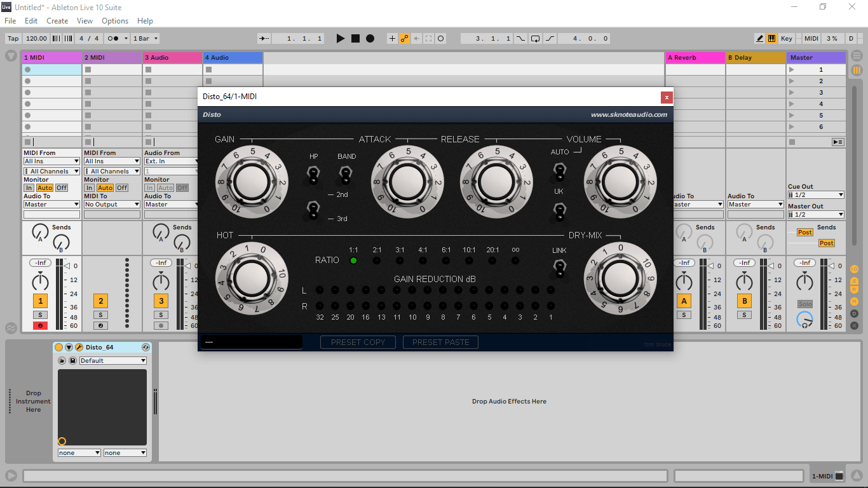Open the Options menu

tap(114, 21)
